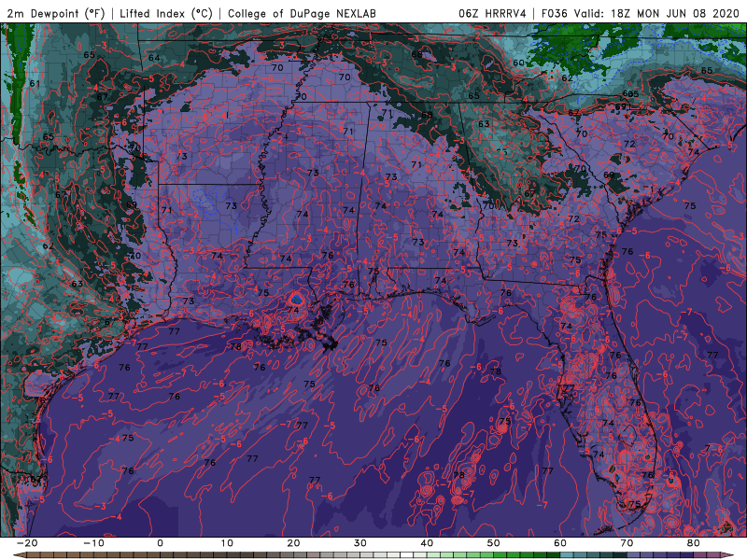Click the 60 label on the color scale
747x560 pixels.
[560, 543]
